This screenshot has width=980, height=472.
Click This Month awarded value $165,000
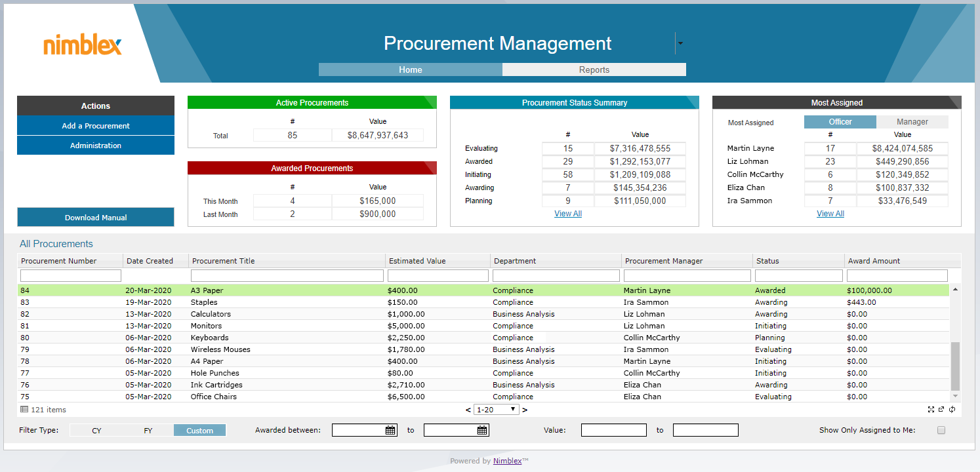coord(378,201)
